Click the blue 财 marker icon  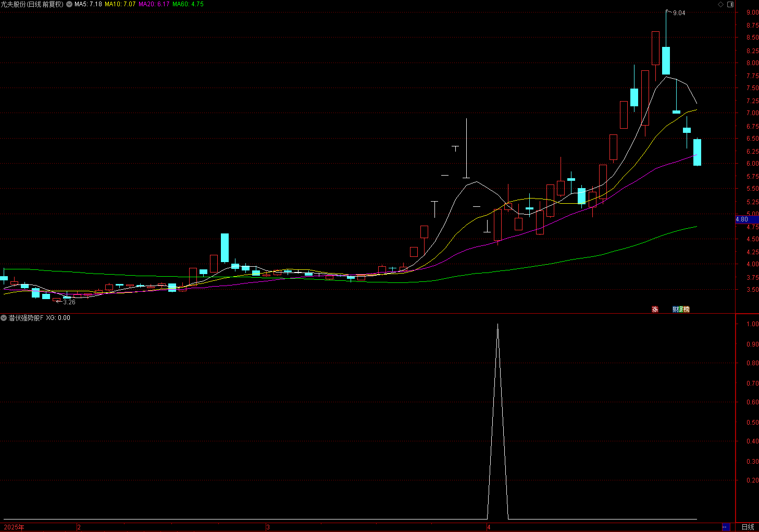(x=675, y=310)
